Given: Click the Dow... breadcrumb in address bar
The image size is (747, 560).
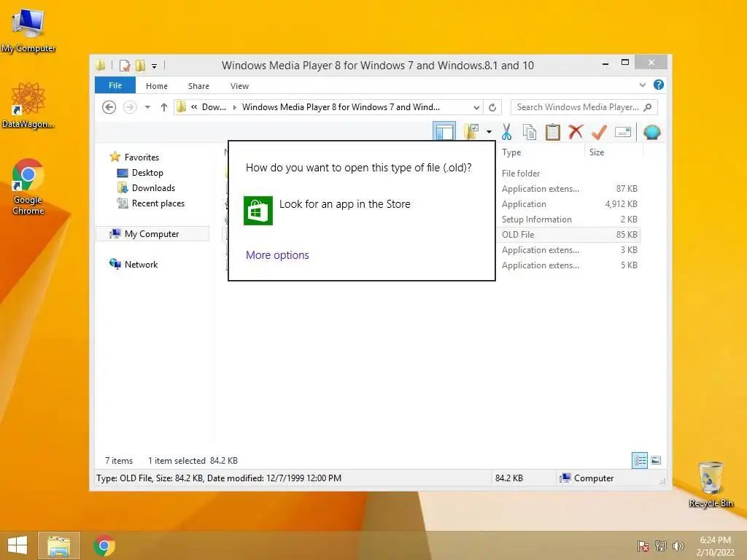Looking at the screenshot, I should coord(214,107).
